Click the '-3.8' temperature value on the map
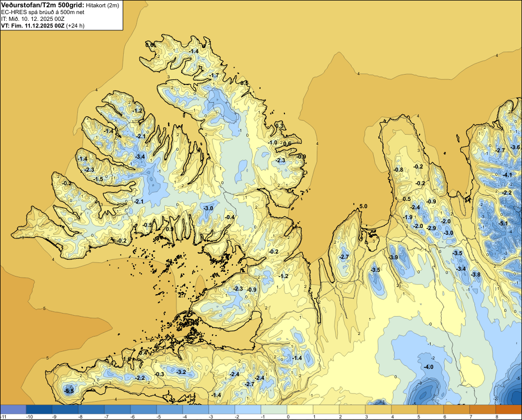Viewport: 522px width, 420px height. pos(476,274)
